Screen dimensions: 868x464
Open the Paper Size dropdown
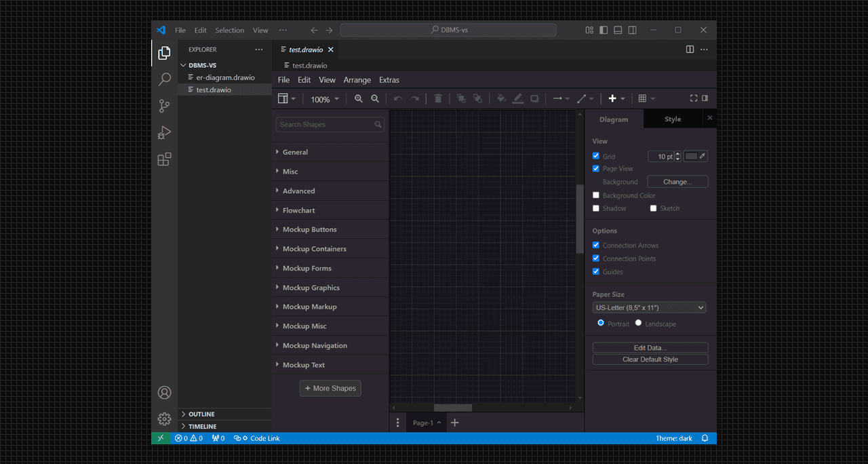click(649, 308)
